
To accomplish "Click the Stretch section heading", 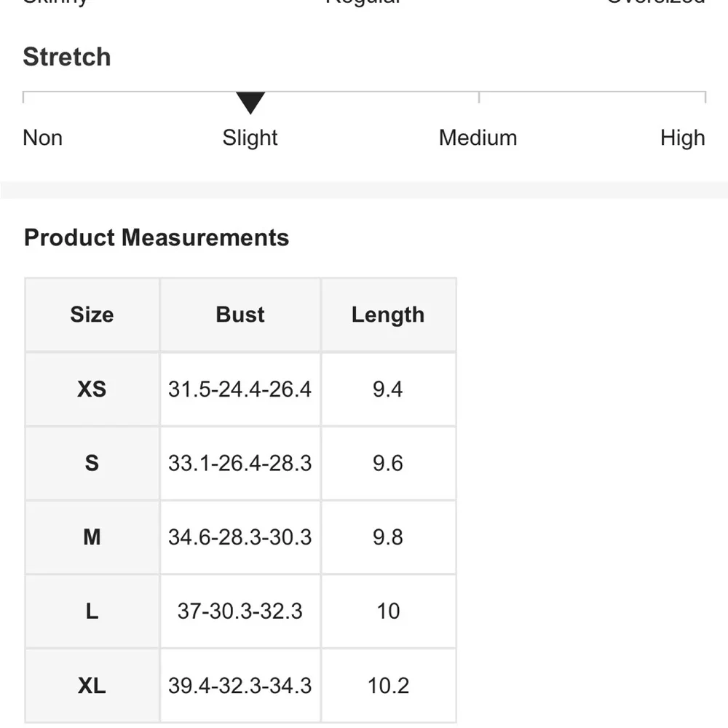I will tap(67, 57).
